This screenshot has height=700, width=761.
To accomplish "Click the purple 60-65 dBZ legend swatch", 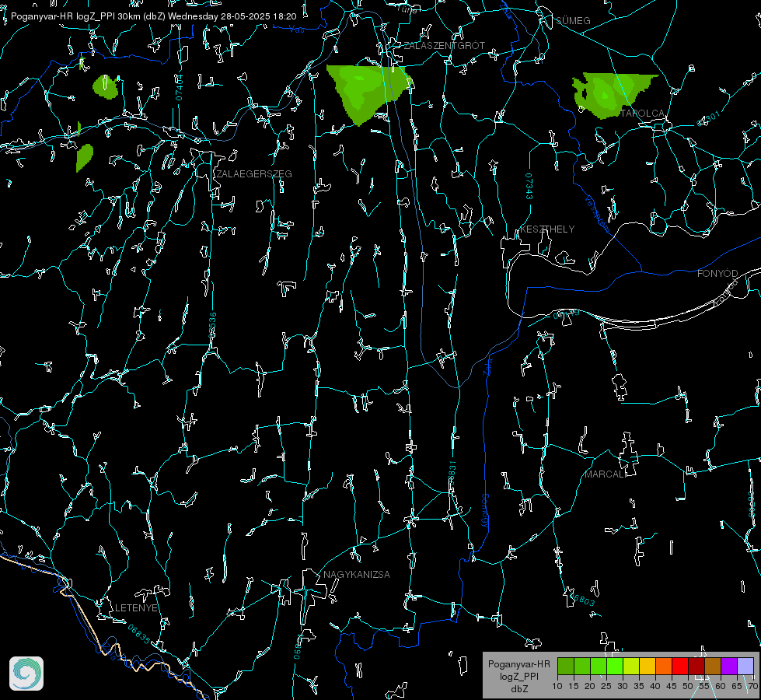I will pyautogui.click(x=729, y=666).
